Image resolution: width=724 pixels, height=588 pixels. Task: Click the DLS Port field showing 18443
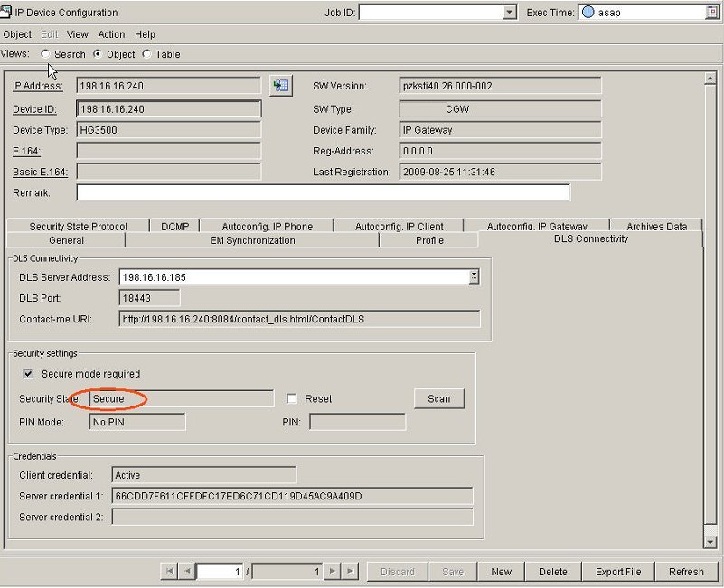click(x=149, y=298)
